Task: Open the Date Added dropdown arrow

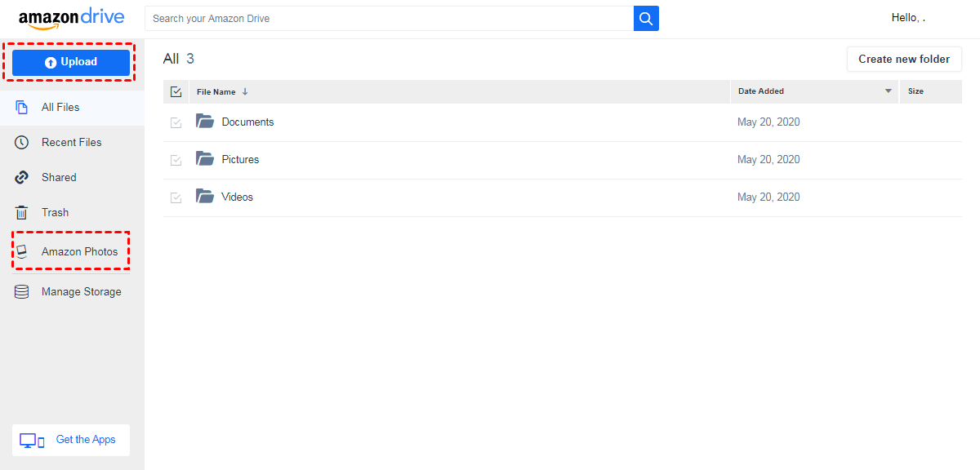Action: 889,91
